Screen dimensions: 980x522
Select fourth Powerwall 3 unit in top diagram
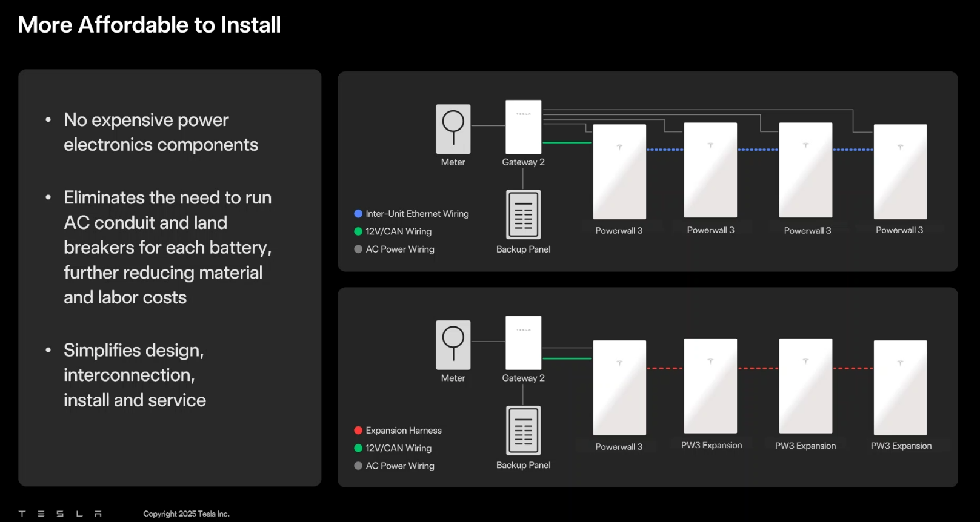coord(900,171)
